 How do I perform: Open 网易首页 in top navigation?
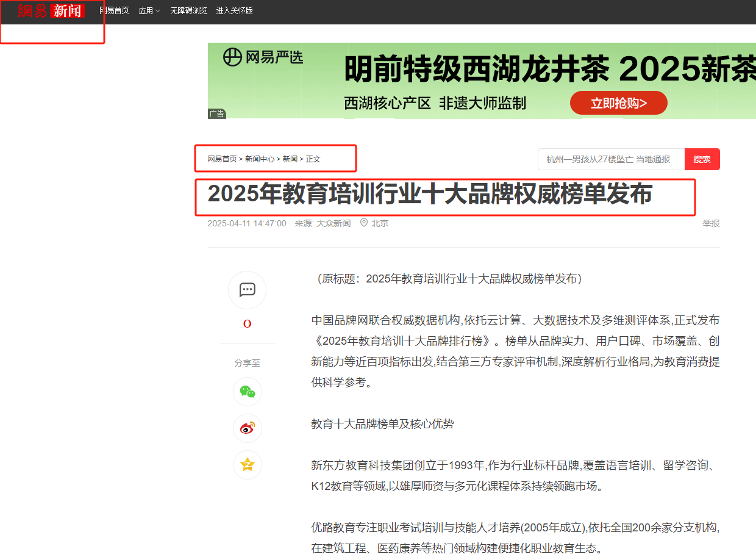point(114,11)
